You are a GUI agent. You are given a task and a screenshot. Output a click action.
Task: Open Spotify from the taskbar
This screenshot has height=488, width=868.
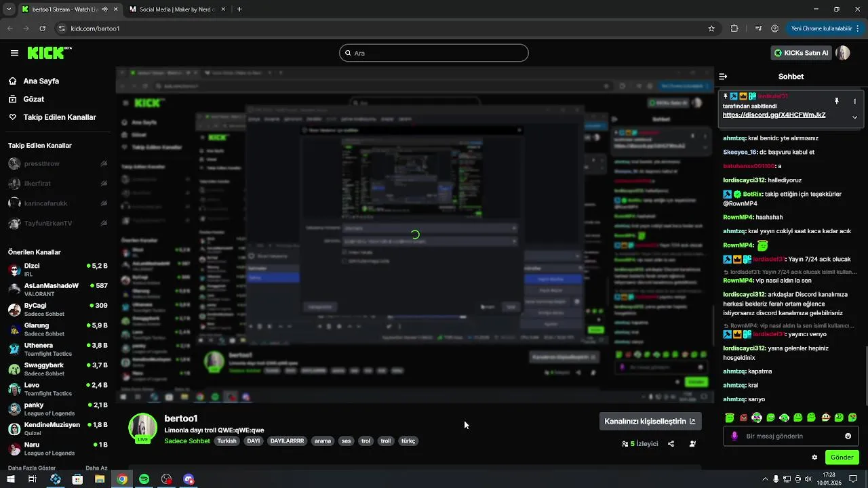144,479
